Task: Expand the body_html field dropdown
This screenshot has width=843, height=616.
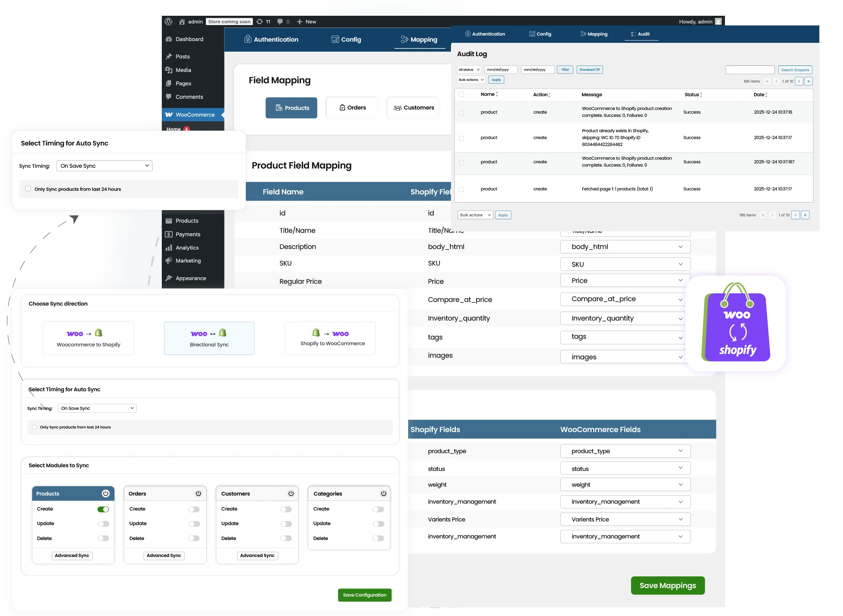Action: coord(625,247)
